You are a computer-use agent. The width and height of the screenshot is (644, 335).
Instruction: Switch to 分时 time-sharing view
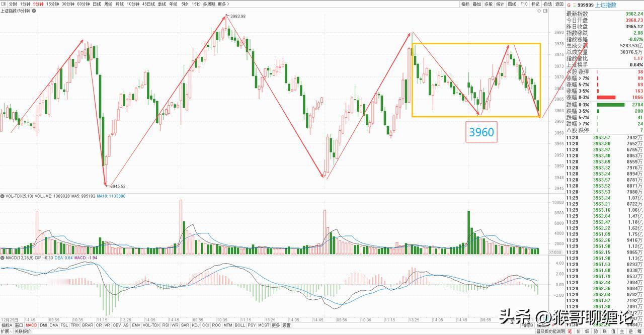coord(13,4)
